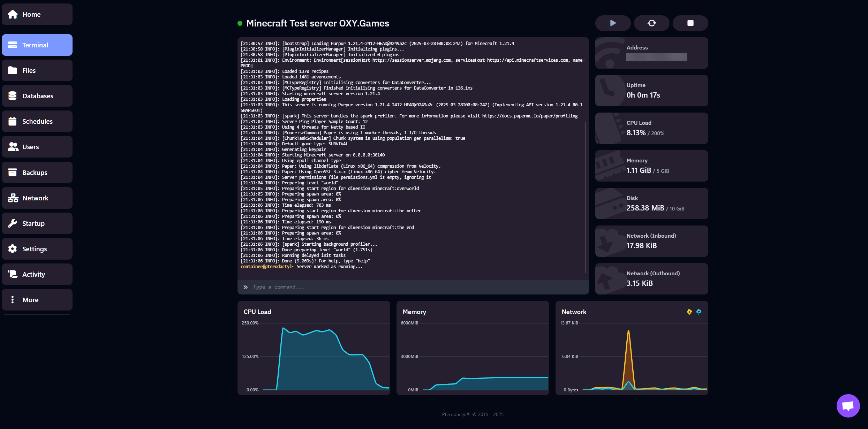Go Home using the house icon
The image size is (868, 429).
[x=13, y=14]
